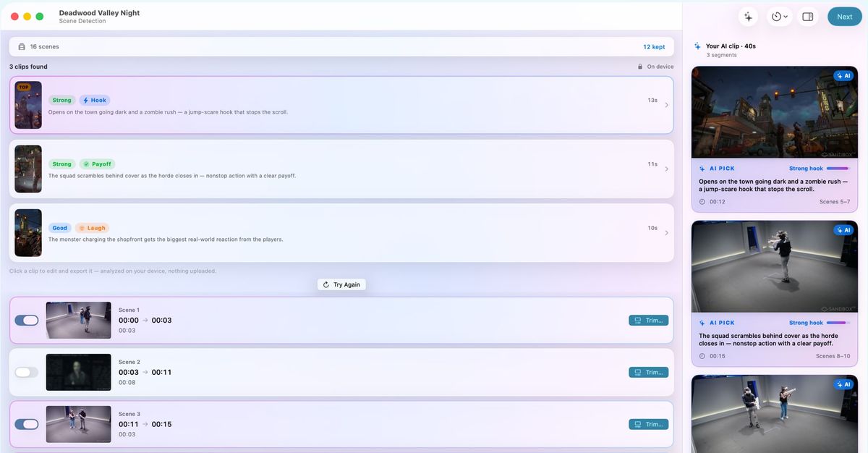Viewport: 868px width, 453px height.
Task: Click the 'Scenes 5–7' text
Action: click(835, 202)
